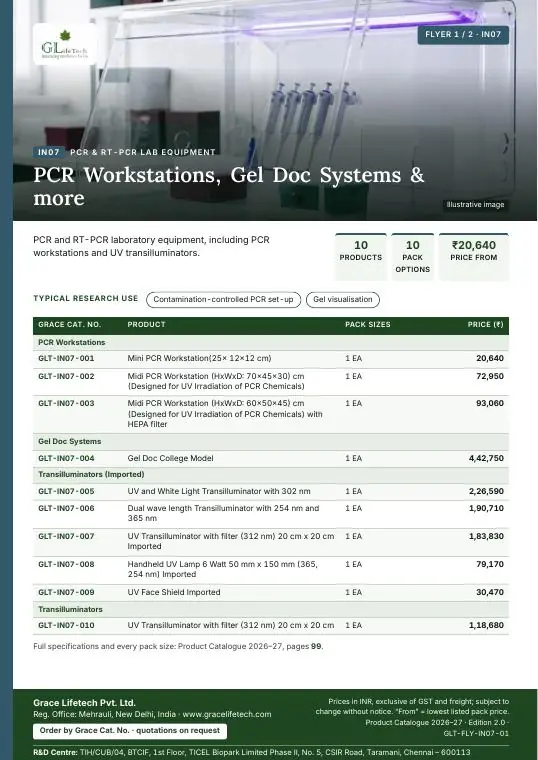Click 'Transilluminators (Imported)' section row
Image resolution: width=538 pixels, height=760 pixels.
coord(271,475)
